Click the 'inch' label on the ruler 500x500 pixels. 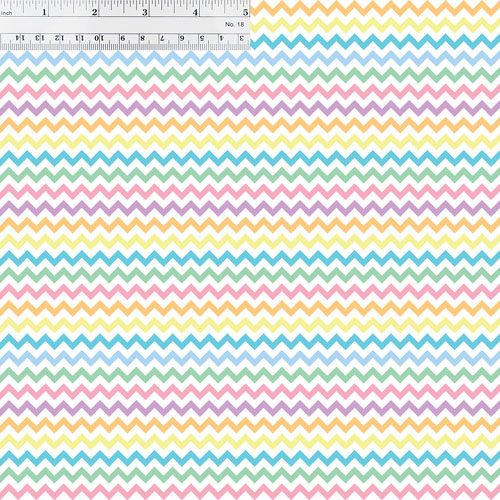point(6,13)
